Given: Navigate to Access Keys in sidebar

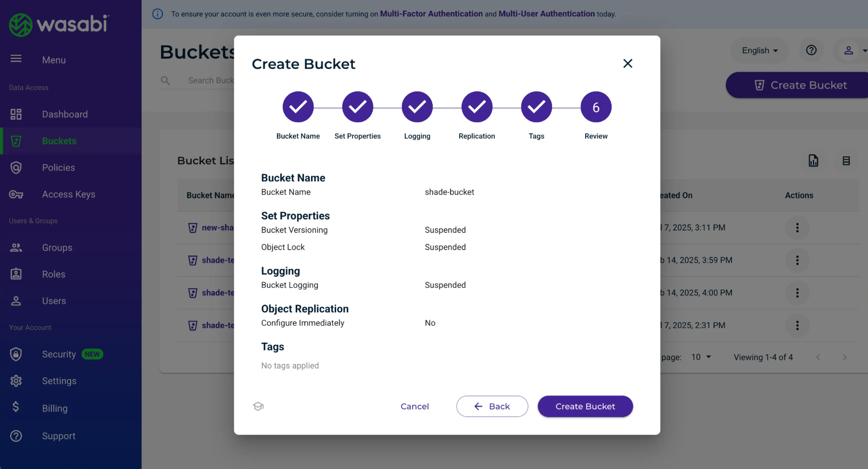Looking at the screenshot, I should click(x=68, y=194).
